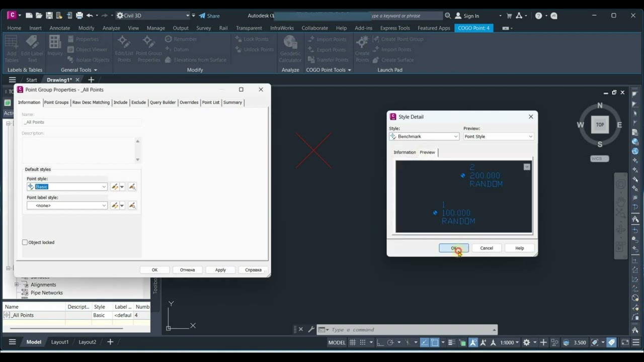Open the Preview type dropdown showing Point Style
The height and width of the screenshot is (362, 644).
(x=498, y=136)
